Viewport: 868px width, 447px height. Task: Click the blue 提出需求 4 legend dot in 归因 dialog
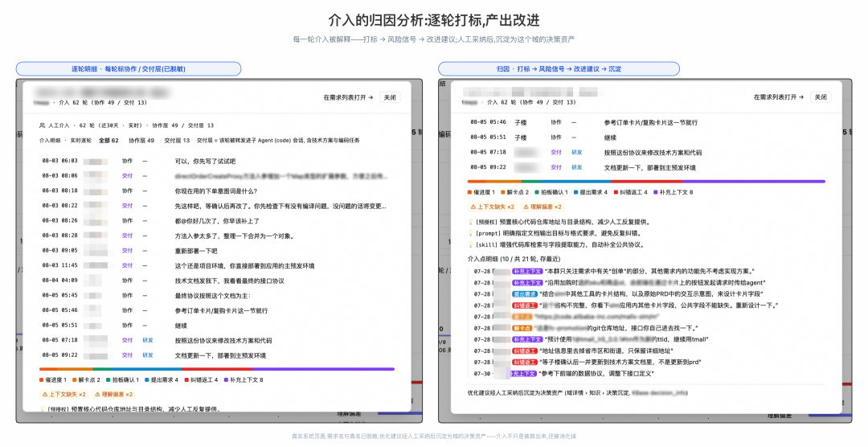[x=575, y=192]
